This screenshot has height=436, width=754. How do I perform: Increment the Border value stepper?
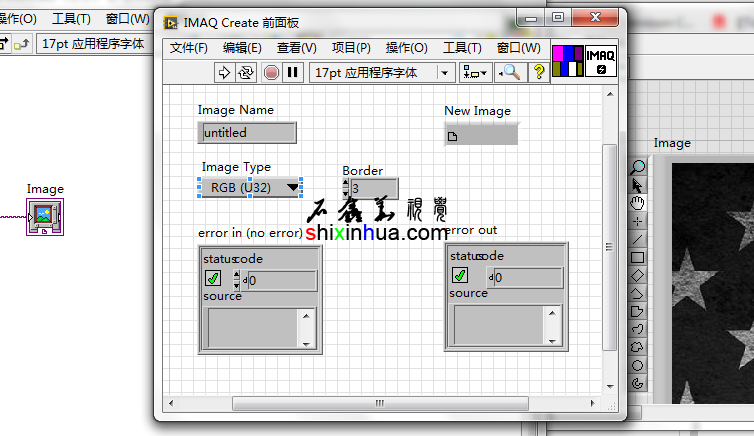(x=346, y=183)
